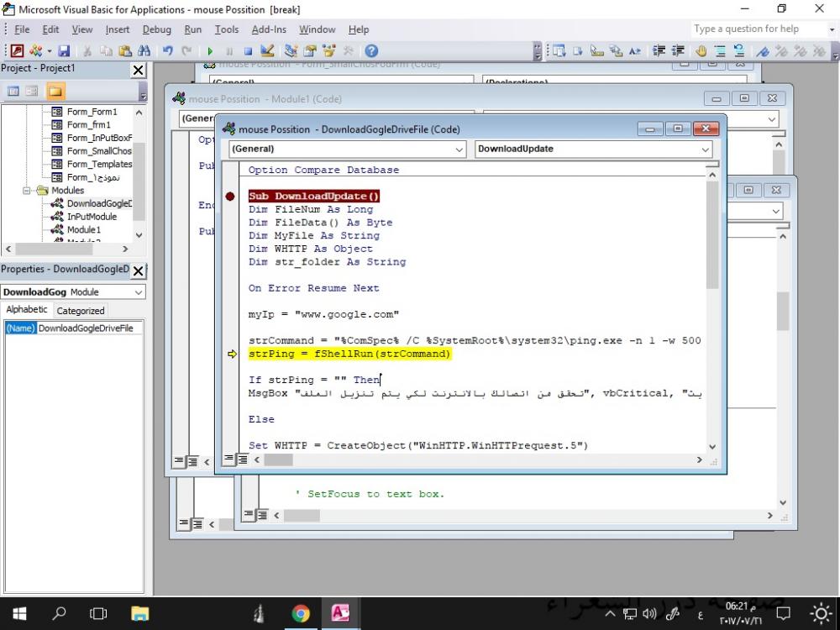The height and width of the screenshot is (630, 840).
Task: Open the Debug menu
Action: click(x=156, y=29)
